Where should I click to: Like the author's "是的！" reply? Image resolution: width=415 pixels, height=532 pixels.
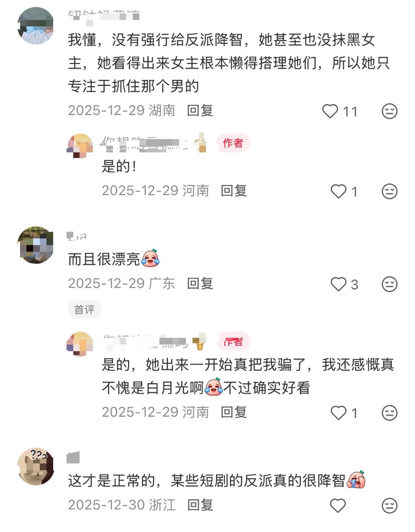[339, 191]
